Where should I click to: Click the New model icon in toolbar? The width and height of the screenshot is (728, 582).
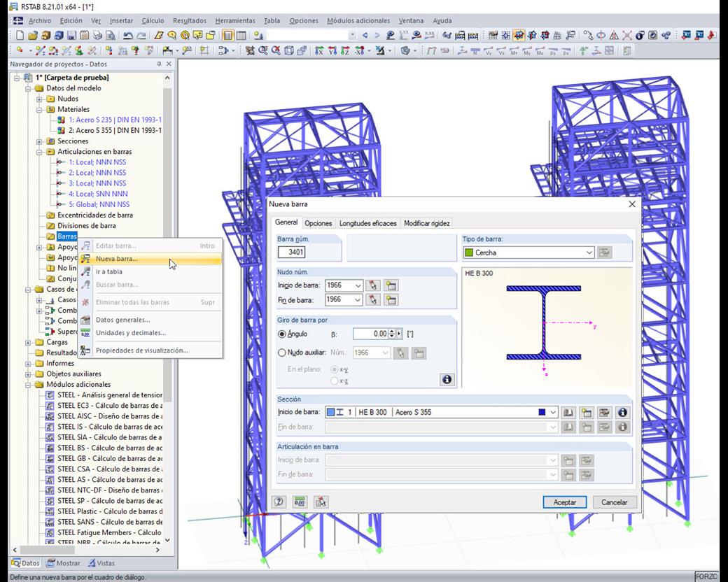[x=20, y=35]
